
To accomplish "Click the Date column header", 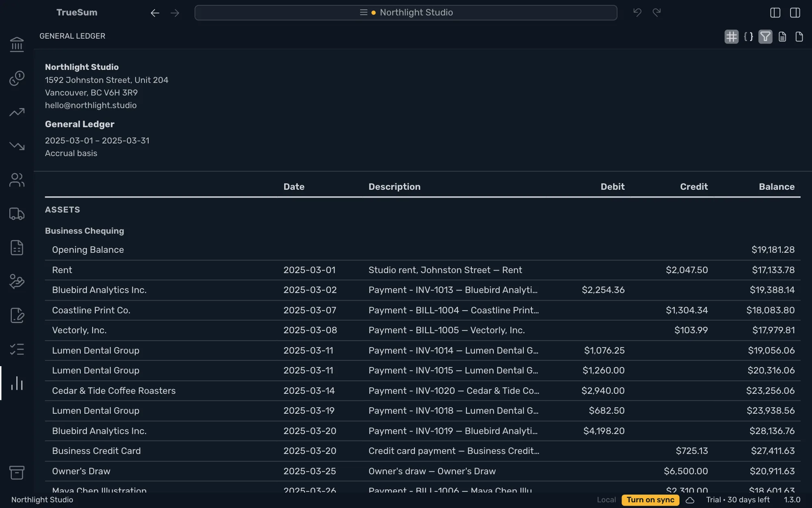I will [x=294, y=187].
